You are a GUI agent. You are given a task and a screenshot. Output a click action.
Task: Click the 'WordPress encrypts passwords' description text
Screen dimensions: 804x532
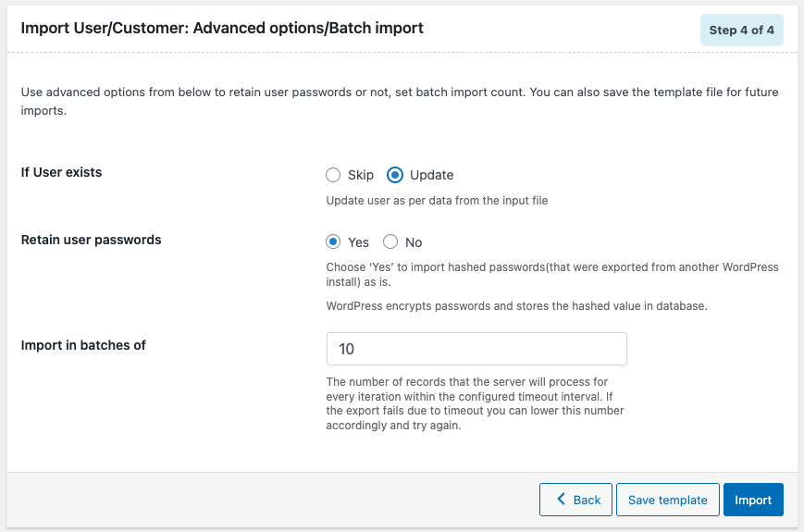point(517,306)
